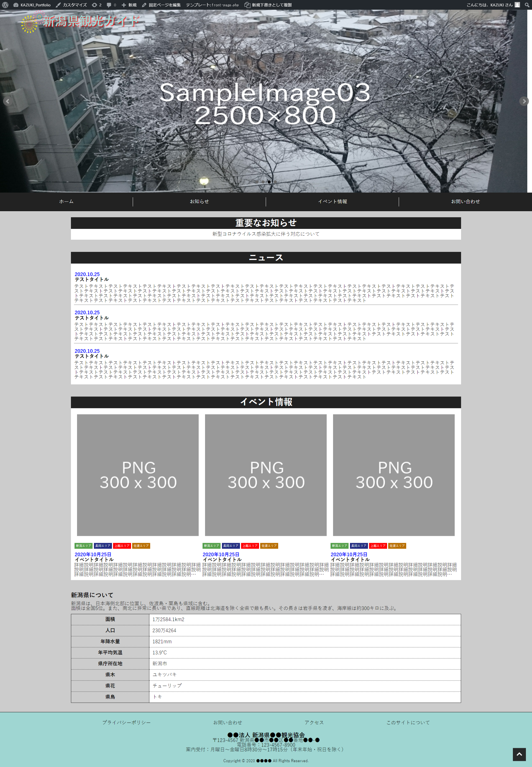Click the first event PNG thumbnail
532x767 pixels.
coord(138,475)
